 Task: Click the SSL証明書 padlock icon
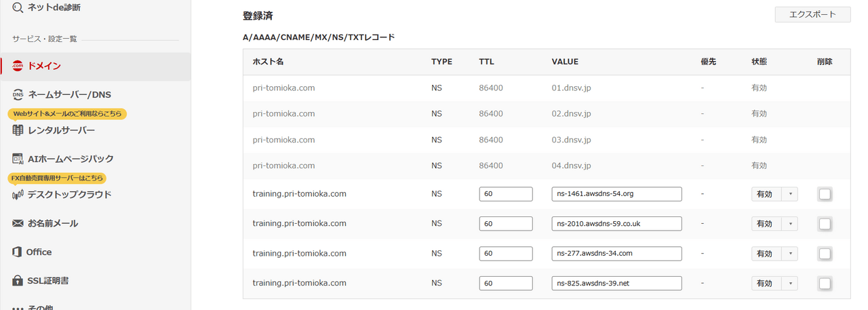[x=18, y=280]
